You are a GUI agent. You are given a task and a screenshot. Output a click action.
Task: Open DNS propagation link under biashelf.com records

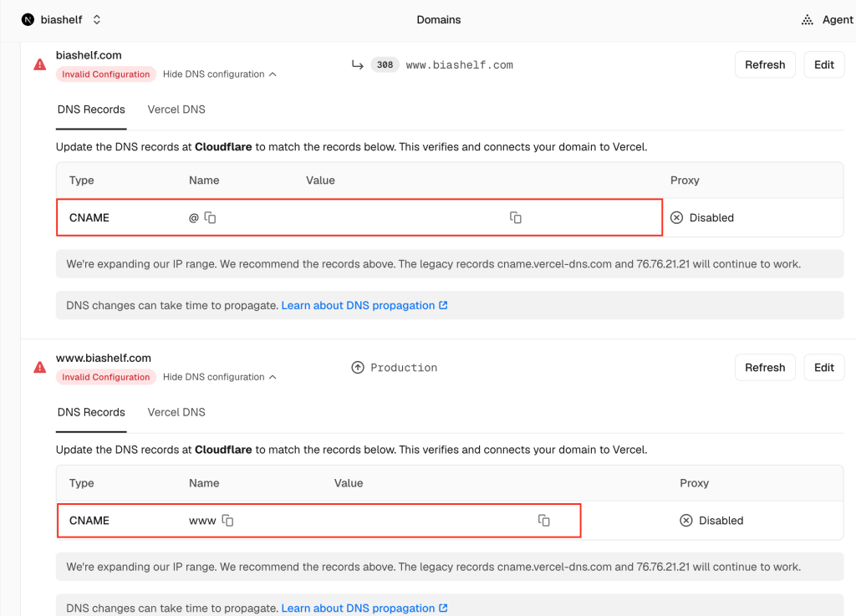364,306
